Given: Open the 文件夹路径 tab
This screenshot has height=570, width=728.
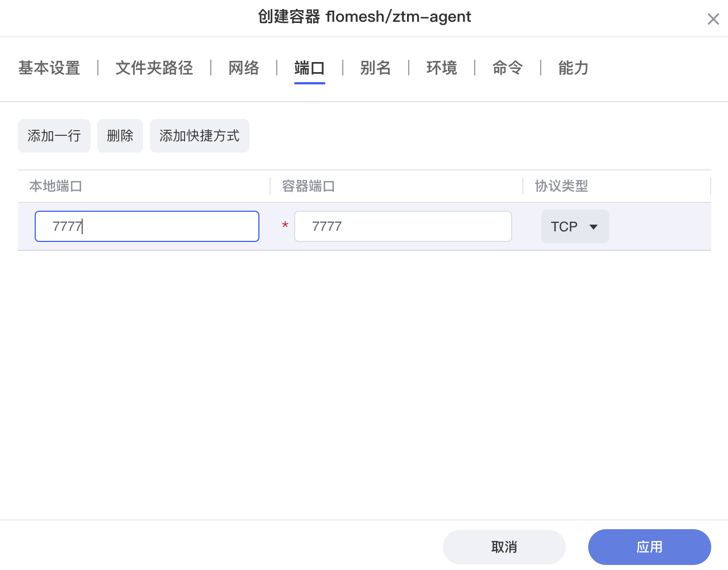Looking at the screenshot, I should tap(154, 68).
